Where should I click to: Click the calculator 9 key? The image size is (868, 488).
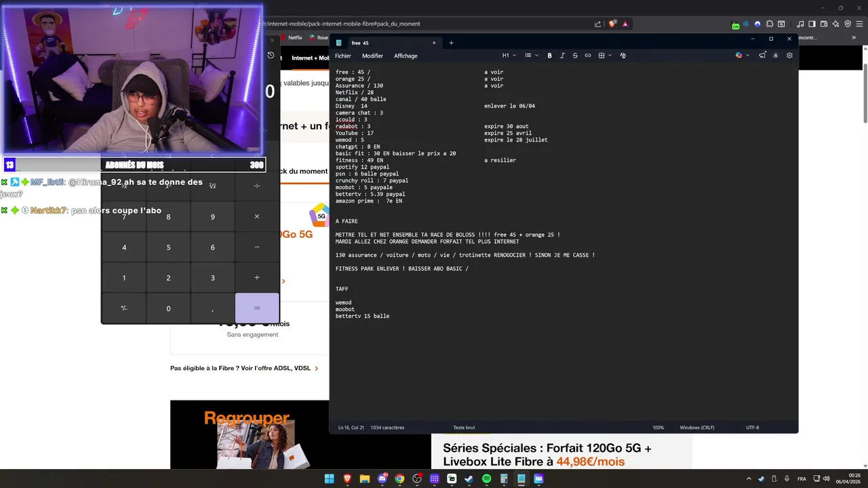(x=212, y=217)
